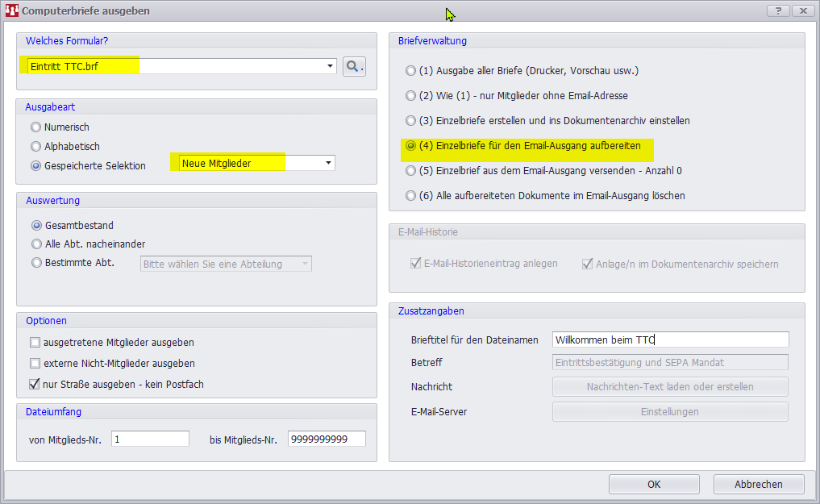Click the von Mitglieds-Nr. input field
This screenshot has height=504, width=820.
(150, 439)
